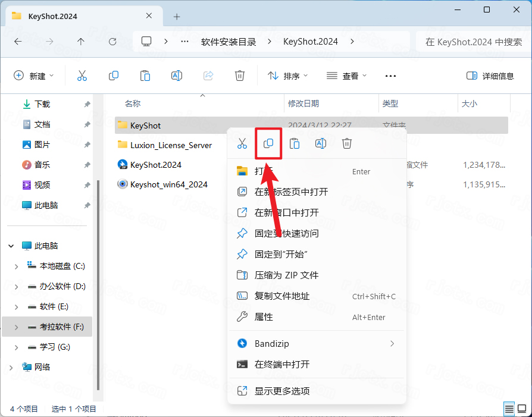Choose 固定到快速访问
This screenshot has width=532, height=417.
tap(317, 233)
